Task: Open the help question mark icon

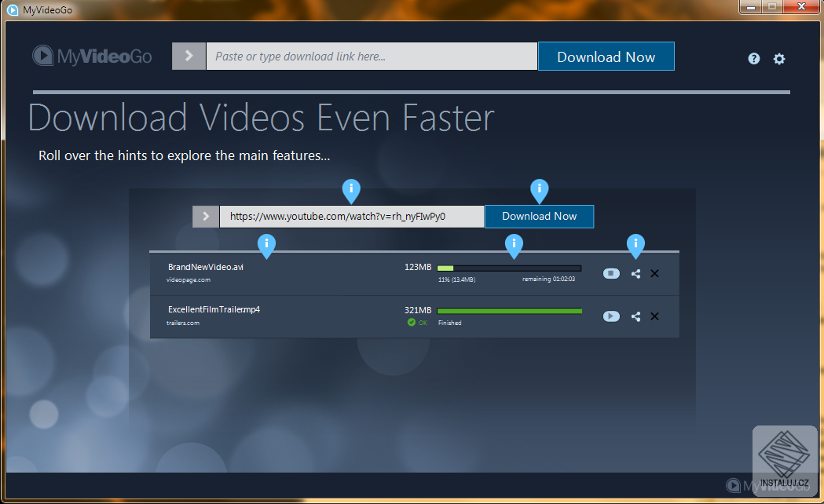Action: click(x=753, y=58)
